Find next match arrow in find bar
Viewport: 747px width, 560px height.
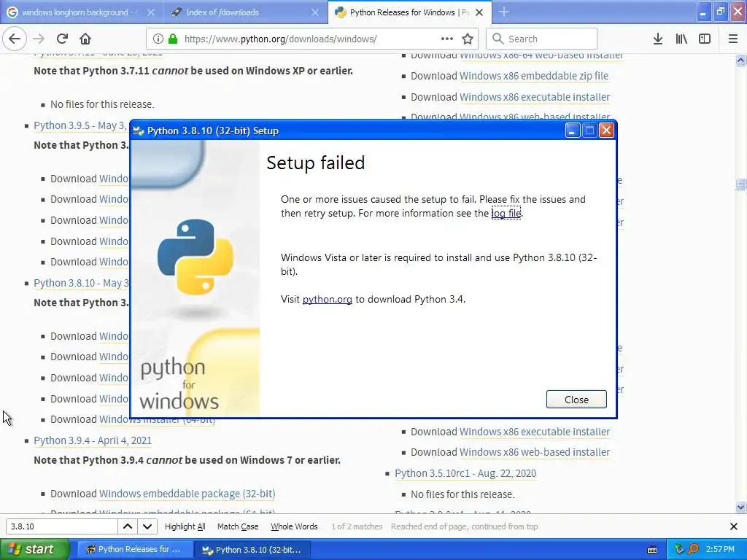[147, 526]
